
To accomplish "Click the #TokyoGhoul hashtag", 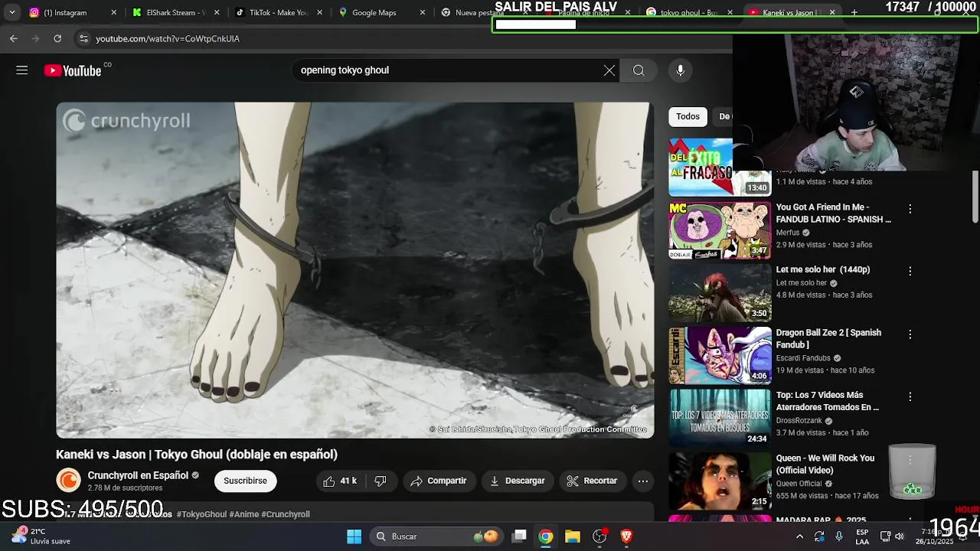I will [x=201, y=514].
